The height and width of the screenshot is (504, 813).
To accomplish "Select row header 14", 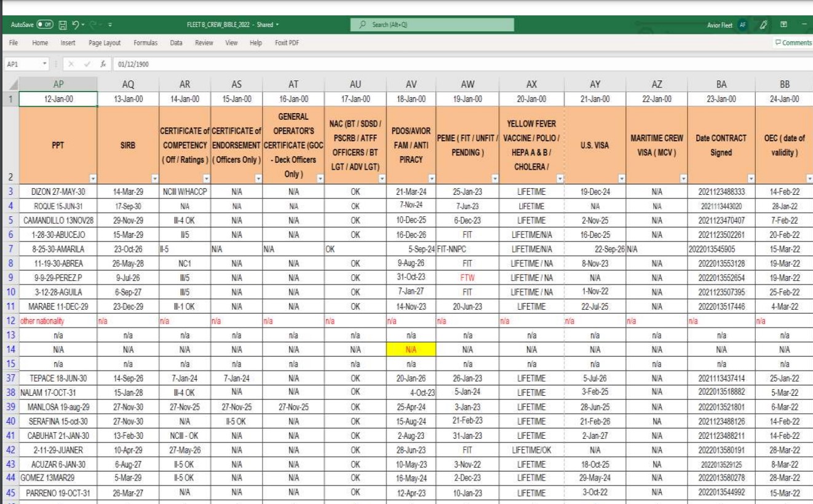I will point(9,348).
